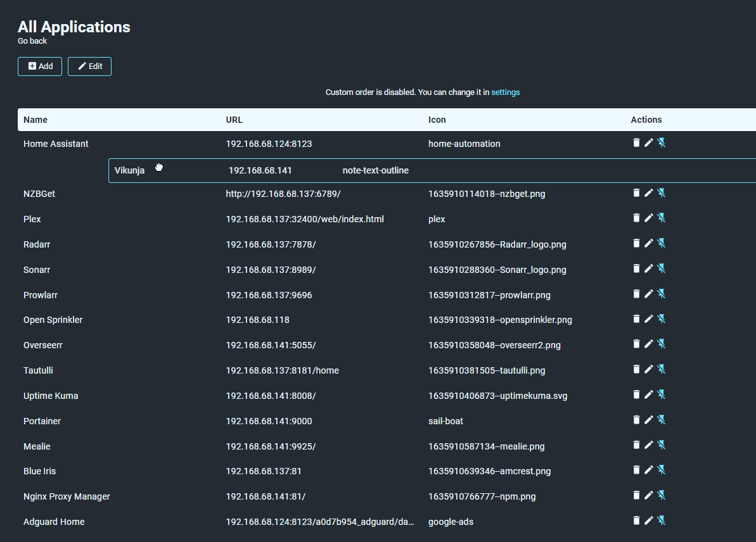Unpin Mealie with pin icon
Screen dimensions: 756x542
point(662,445)
